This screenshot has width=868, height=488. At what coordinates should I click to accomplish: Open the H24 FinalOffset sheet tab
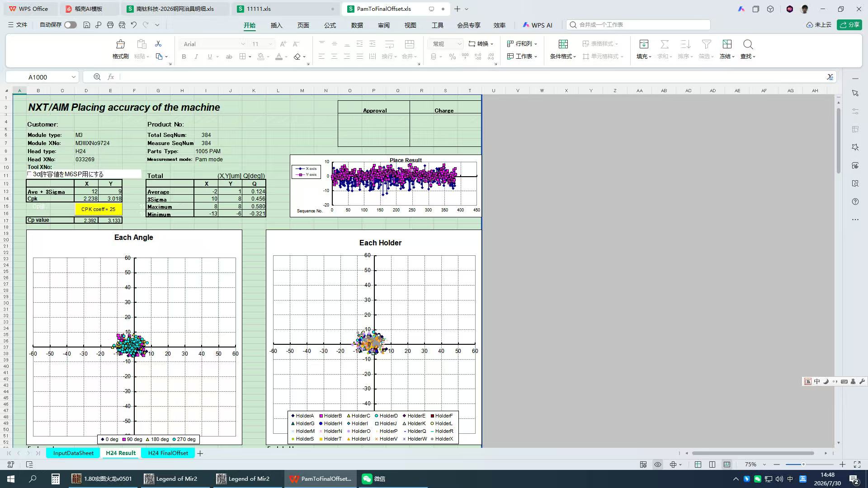pyautogui.click(x=168, y=453)
